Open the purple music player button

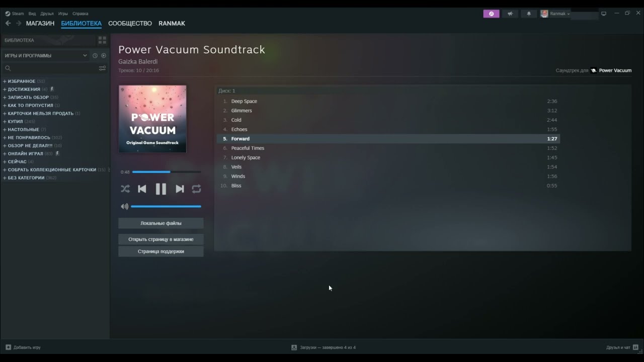pyautogui.click(x=492, y=14)
